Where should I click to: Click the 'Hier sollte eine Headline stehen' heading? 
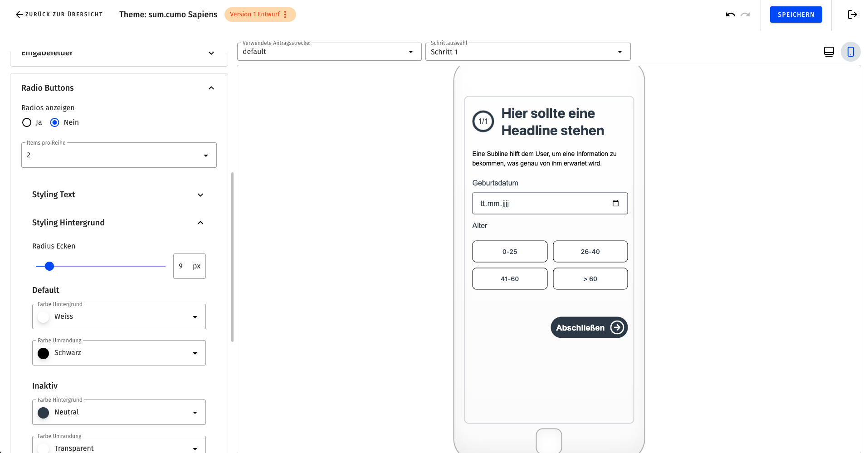point(553,122)
